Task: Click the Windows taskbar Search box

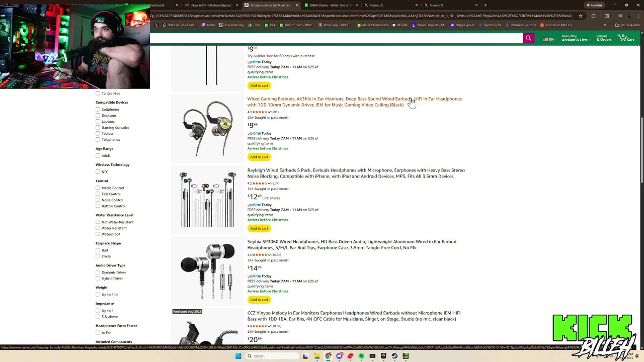Action: coord(272,356)
